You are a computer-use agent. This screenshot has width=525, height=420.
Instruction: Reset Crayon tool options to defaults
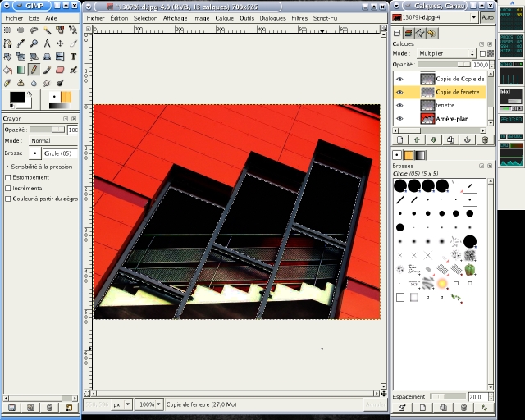coord(69,408)
